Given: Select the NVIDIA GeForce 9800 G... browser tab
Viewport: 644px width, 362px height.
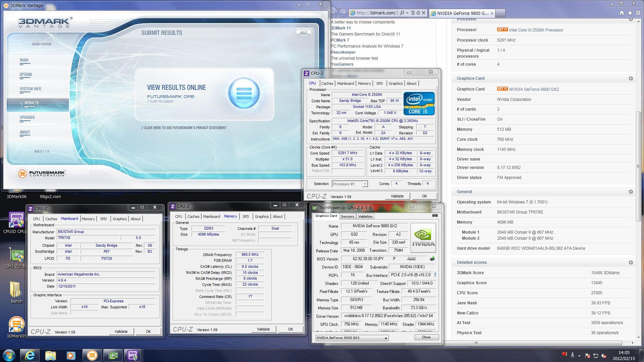Looking at the screenshot, I should (462, 13).
